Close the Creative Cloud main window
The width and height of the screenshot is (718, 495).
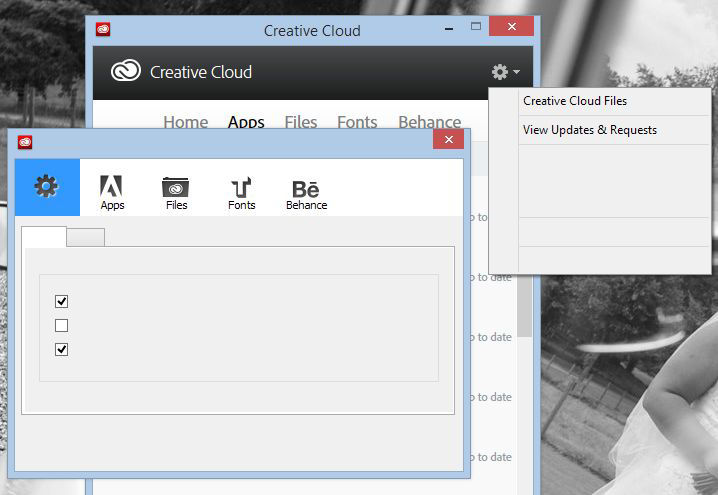point(511,27)
